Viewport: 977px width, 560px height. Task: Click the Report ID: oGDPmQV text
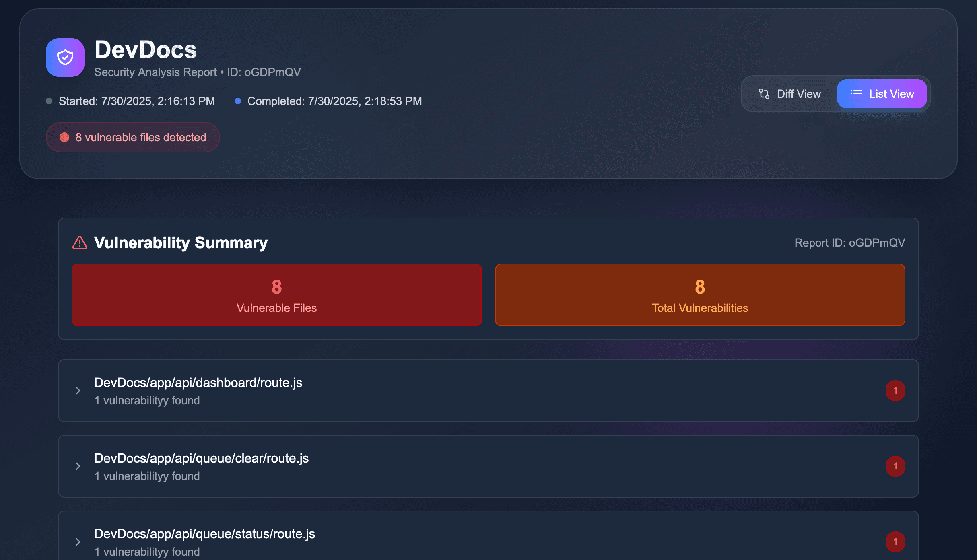[849, 242]
